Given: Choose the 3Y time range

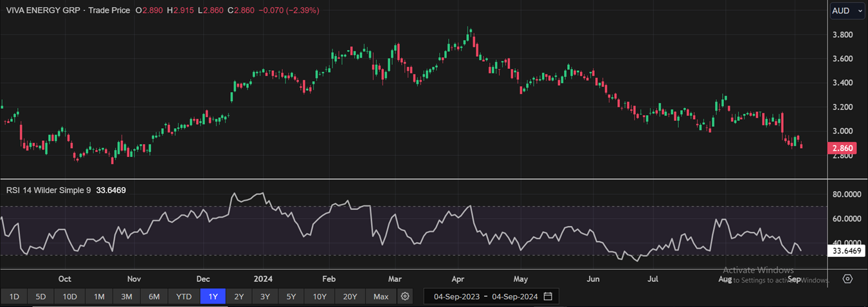Looking at the screenshot, I should tap(265, 297).
